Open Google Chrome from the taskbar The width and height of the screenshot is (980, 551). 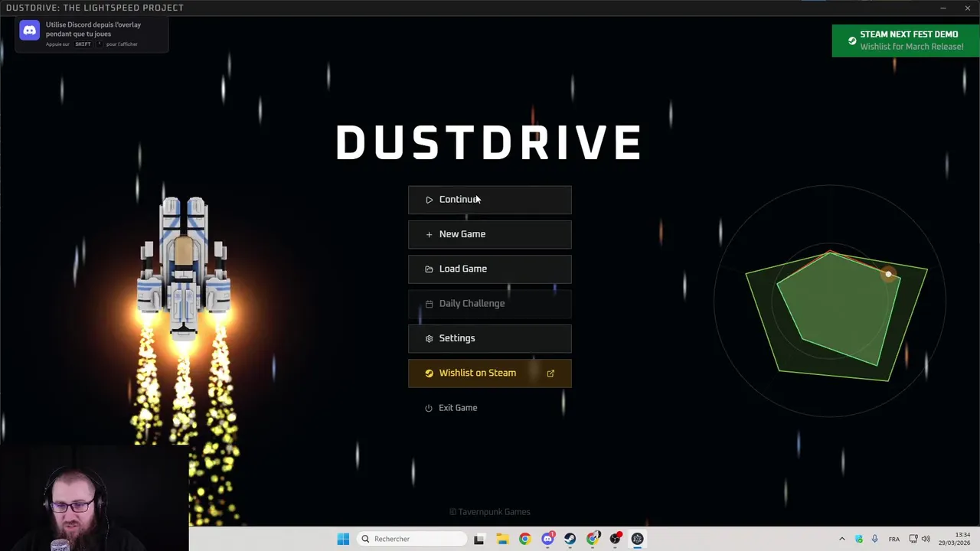(524, 539)
